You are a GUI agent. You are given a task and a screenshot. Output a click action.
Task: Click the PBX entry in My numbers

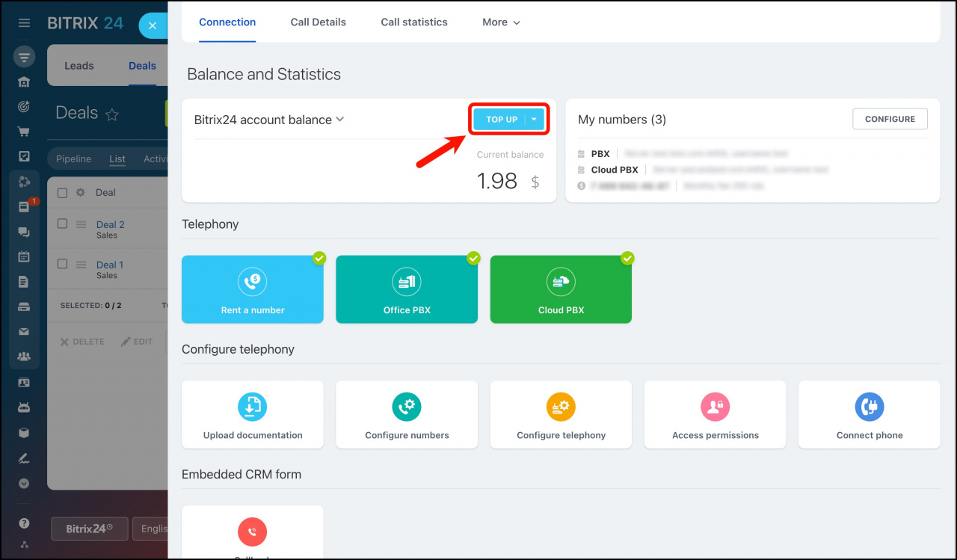(600, 154)
